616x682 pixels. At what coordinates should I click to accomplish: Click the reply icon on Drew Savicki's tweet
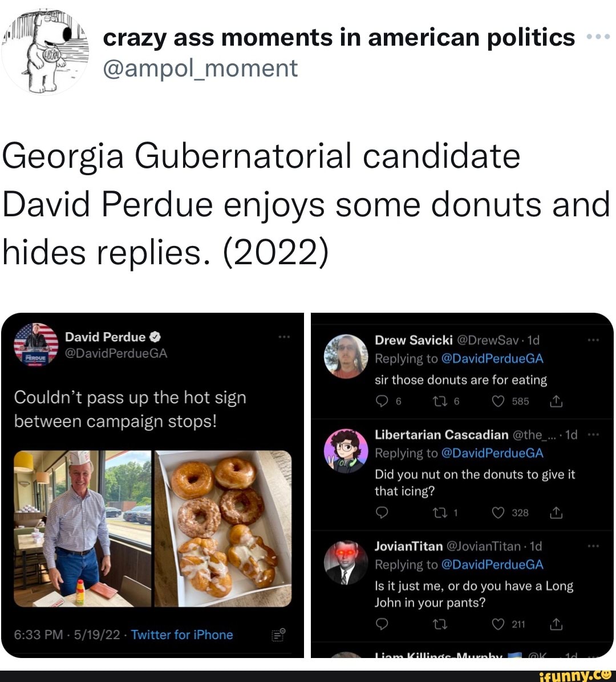coord(383,402)
